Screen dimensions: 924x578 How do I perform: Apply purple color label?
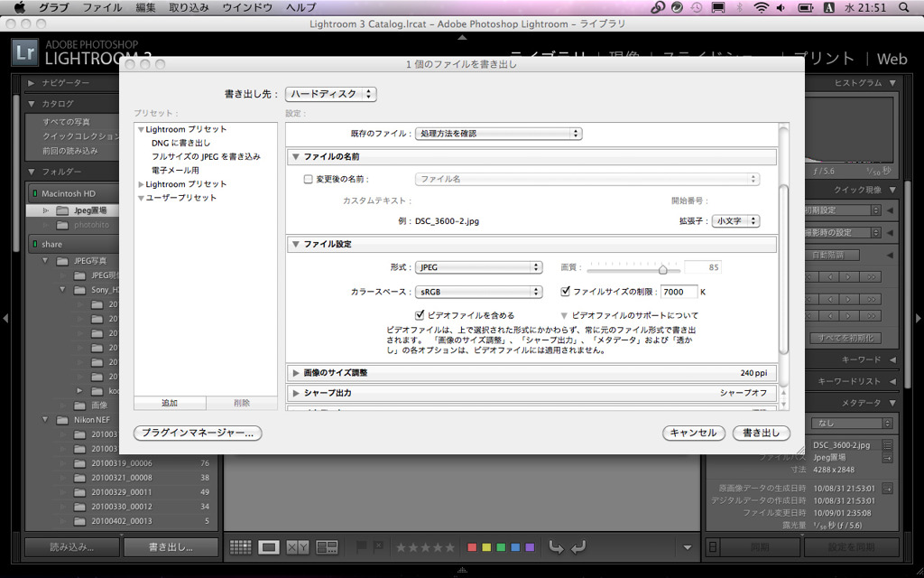point(530,547)
